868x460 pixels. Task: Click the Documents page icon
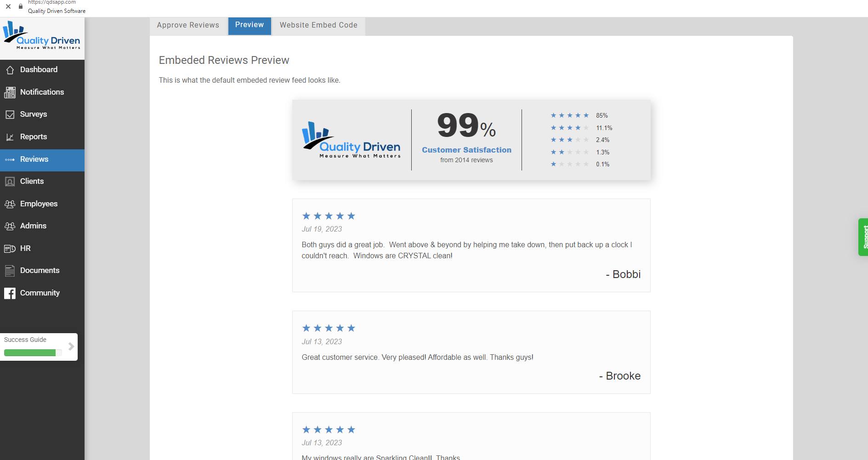pos(10,271)
